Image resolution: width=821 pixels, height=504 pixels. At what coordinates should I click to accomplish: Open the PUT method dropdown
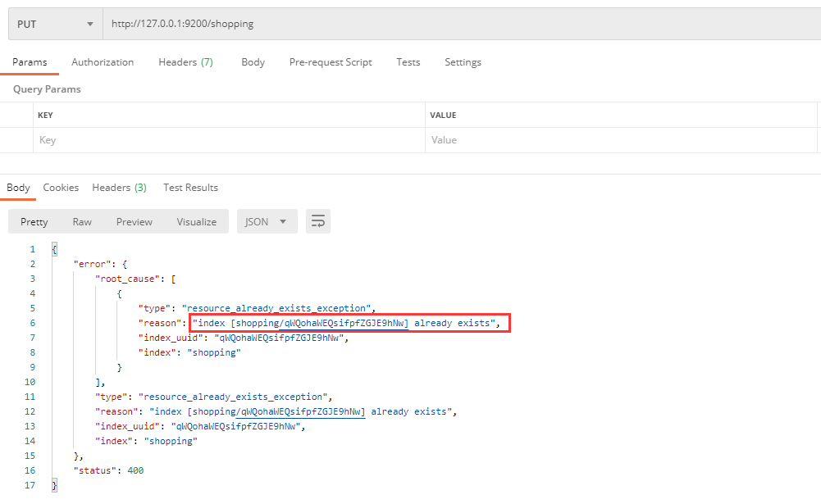[x=56, y=24]
